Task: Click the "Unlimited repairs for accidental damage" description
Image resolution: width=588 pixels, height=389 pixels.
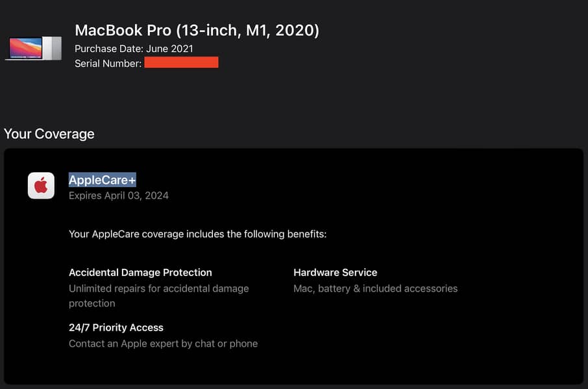Action: point(159,288)
